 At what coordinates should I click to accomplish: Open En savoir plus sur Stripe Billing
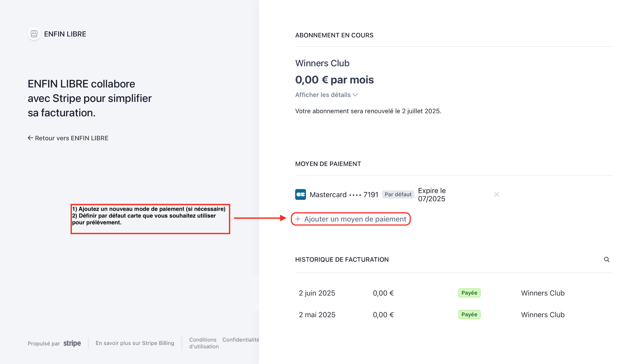(x=135, y=343)
